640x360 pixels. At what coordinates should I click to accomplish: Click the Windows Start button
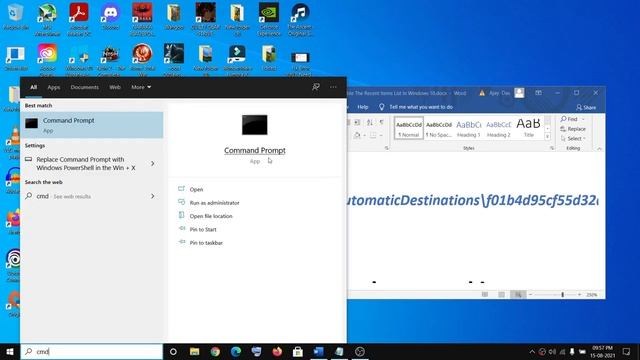pyautogui.click(x=10, y=351)
